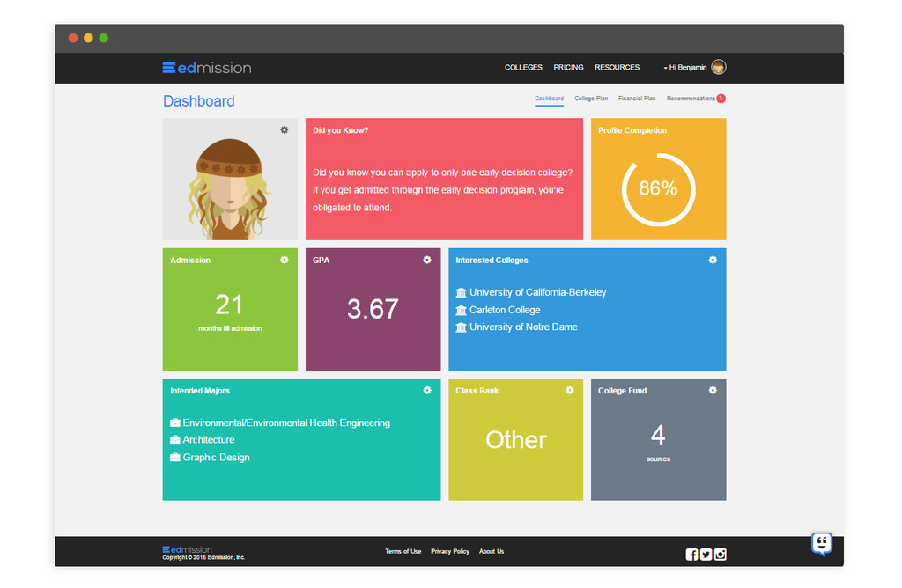The image size is (902, 588).
Task: Click the 4 sources college fund value
Action: pyautogui.click(x=658, y=435)
